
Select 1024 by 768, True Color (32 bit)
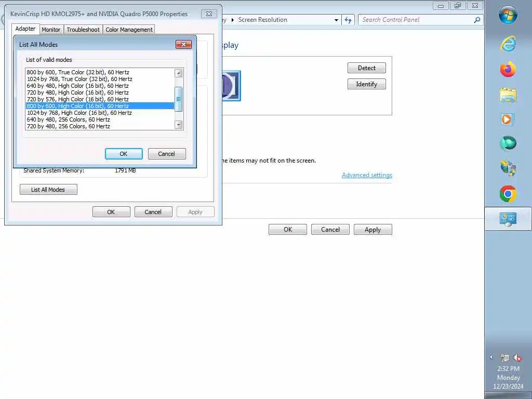(x=100, y=79)
